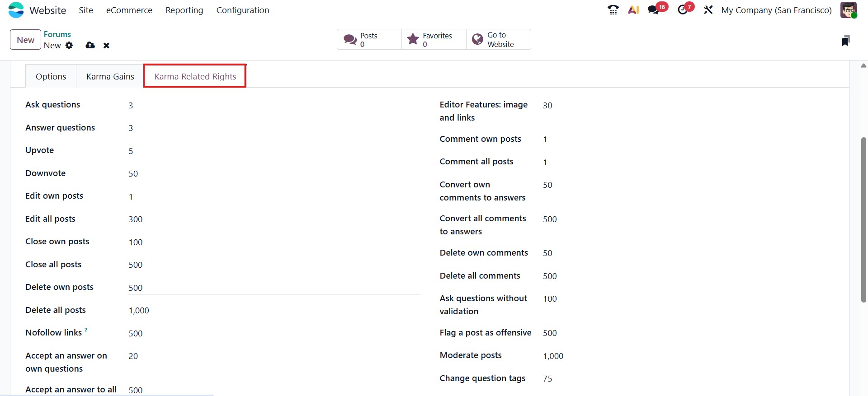Open the eCommerce menu
Screen dimensions: 868x396
(129, 10)
